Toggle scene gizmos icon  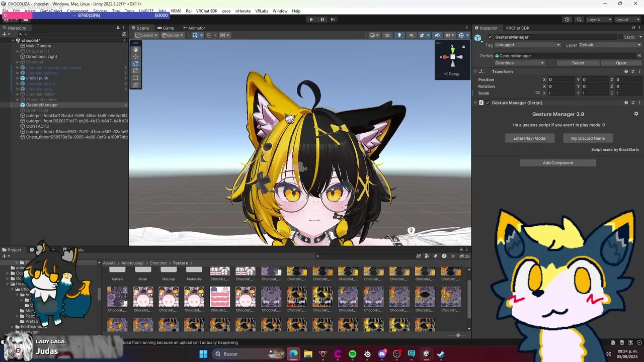coord(462,35)
